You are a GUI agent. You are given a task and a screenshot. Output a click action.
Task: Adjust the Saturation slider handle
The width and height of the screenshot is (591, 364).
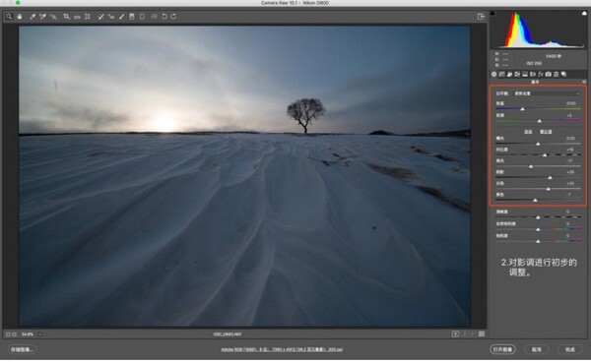pyautogui.click(x=538, y=241)
